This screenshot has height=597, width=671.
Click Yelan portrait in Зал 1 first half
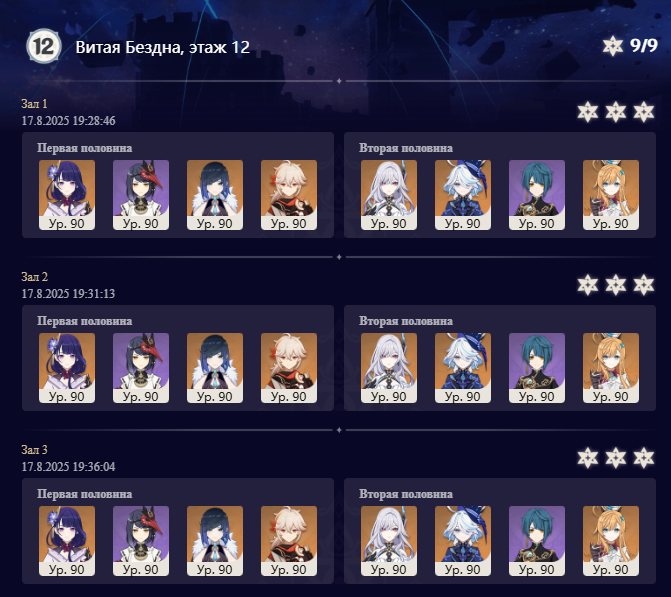pos(215,195)
